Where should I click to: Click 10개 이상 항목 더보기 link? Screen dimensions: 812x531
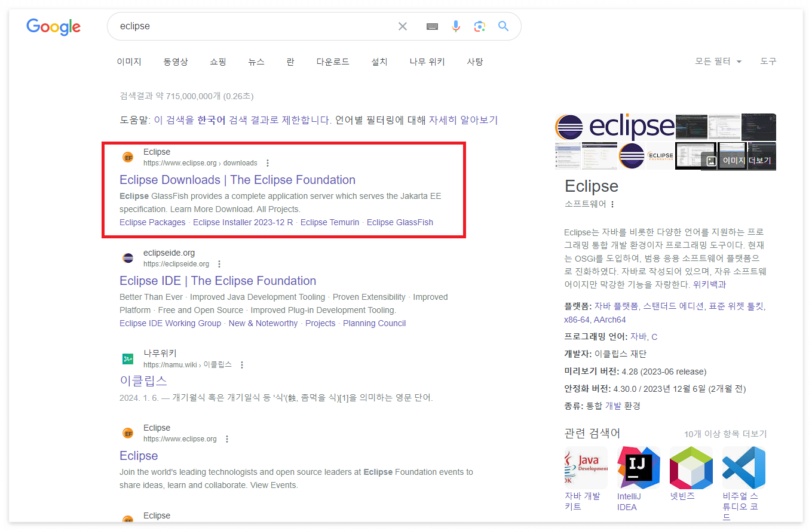pos(725,434)
